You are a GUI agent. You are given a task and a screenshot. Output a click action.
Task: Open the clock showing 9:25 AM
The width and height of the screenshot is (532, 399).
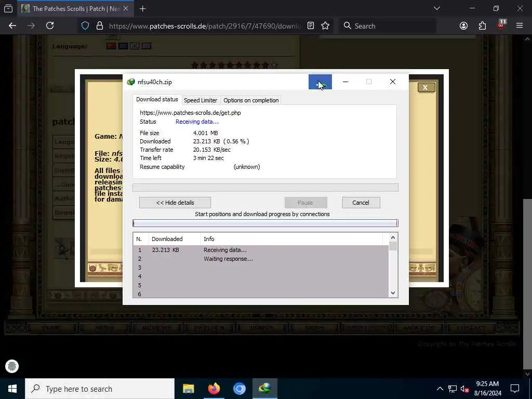point(487,389)
